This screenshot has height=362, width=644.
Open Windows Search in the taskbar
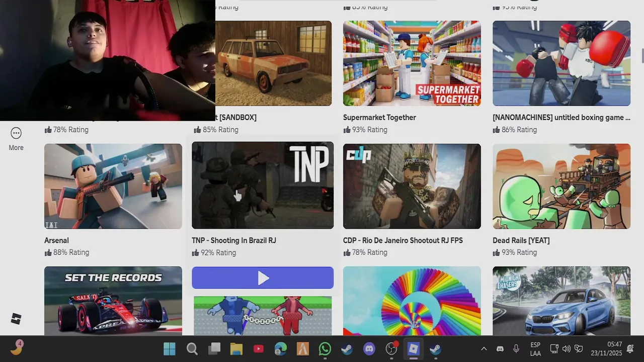pos(192,348)
